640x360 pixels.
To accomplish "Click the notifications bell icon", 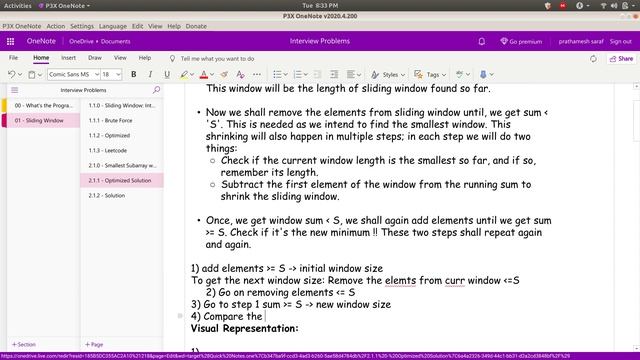I will point(482,41).
